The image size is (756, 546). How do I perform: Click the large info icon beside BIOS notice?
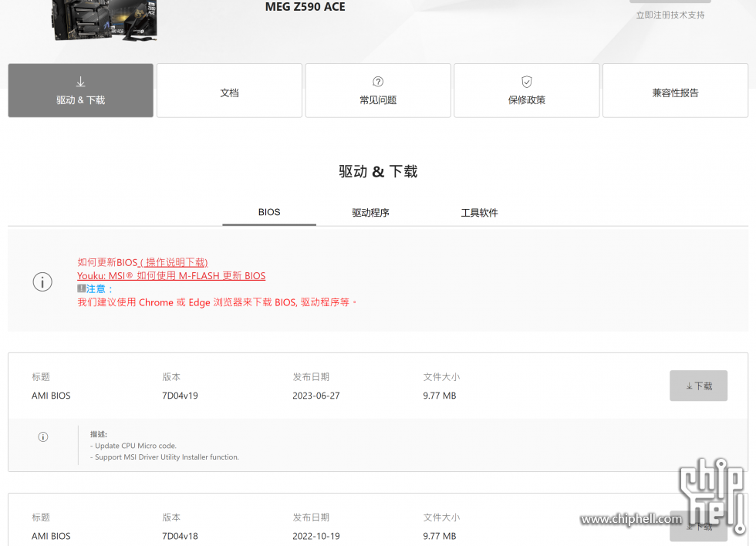coord(42,282)
